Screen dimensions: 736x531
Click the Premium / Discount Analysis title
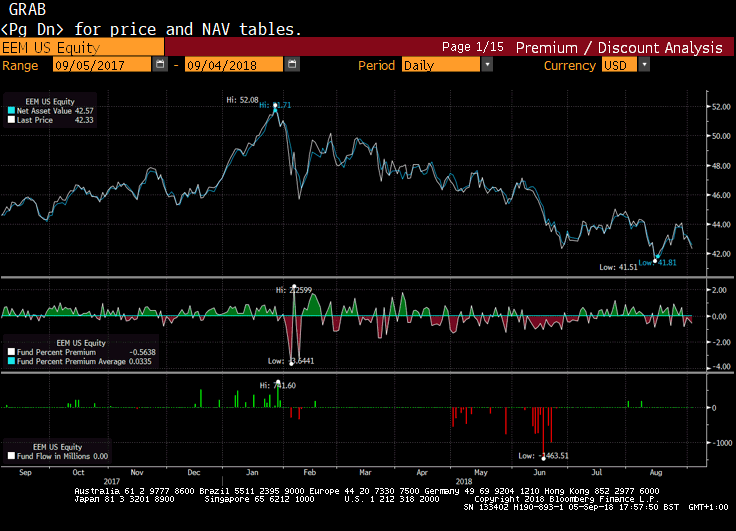[x=619, y=47]
